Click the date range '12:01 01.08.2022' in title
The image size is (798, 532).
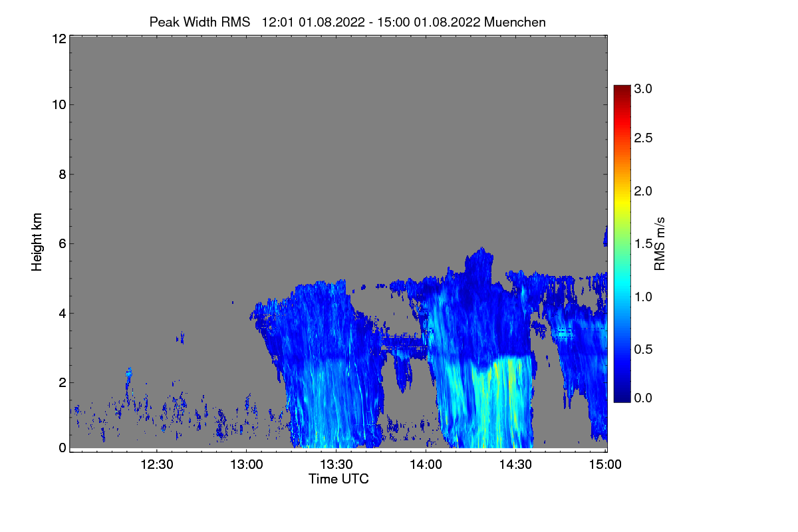(314, 22)
